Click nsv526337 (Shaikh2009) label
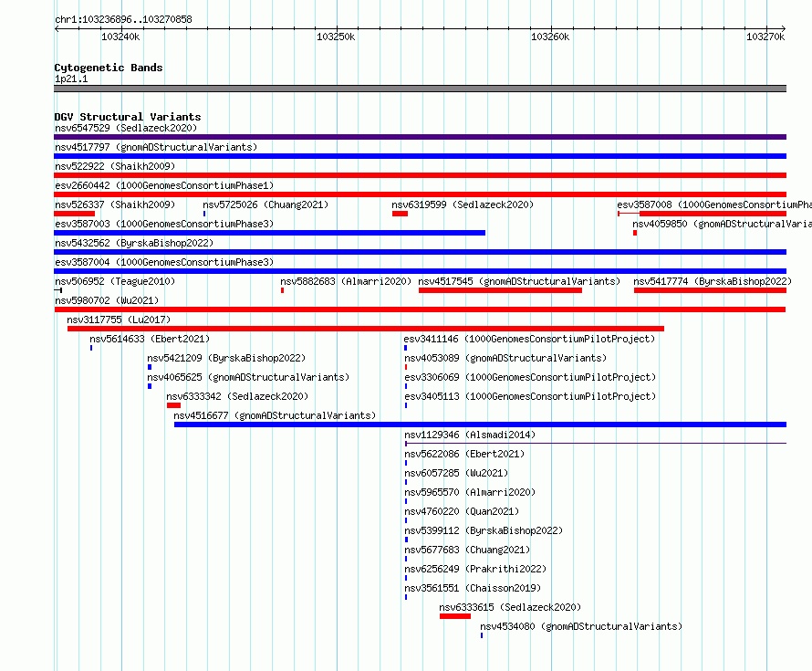 pyautogui.click(x=115, y=204)
